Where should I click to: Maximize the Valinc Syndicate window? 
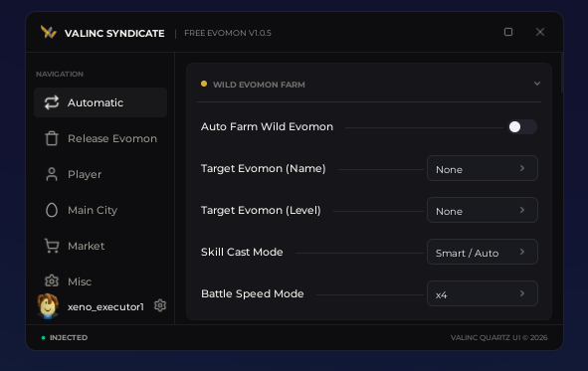(508, 32)
